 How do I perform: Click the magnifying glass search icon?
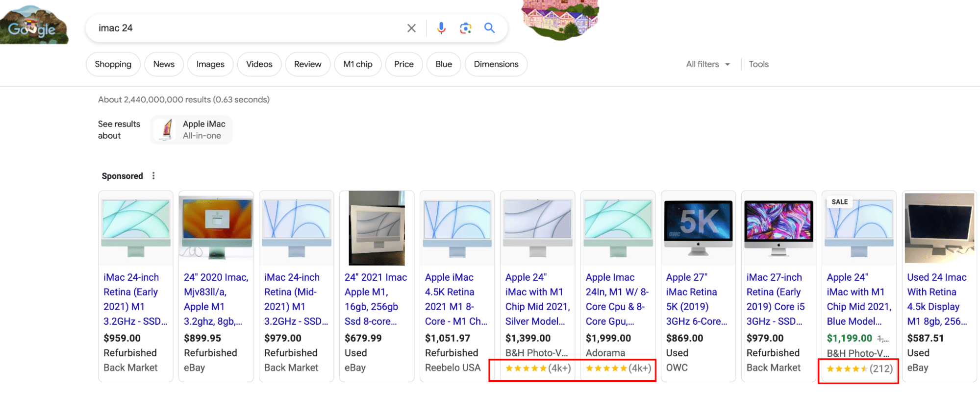[x=489, y=28]
